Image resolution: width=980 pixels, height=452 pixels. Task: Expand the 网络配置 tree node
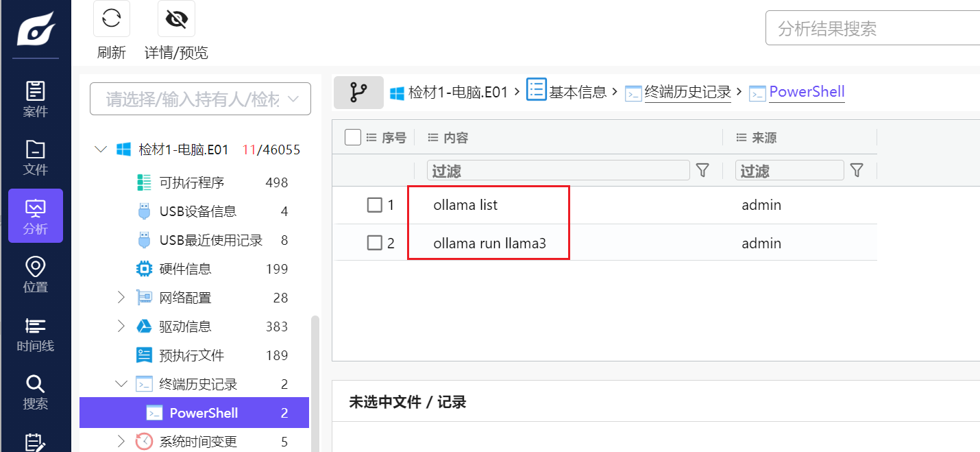[121, 298]
